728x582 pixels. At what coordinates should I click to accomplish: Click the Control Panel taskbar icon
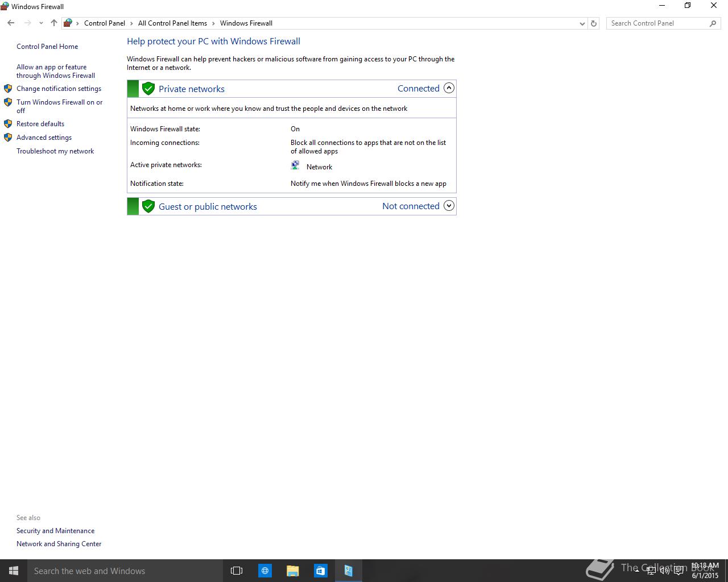coord(349,571)
